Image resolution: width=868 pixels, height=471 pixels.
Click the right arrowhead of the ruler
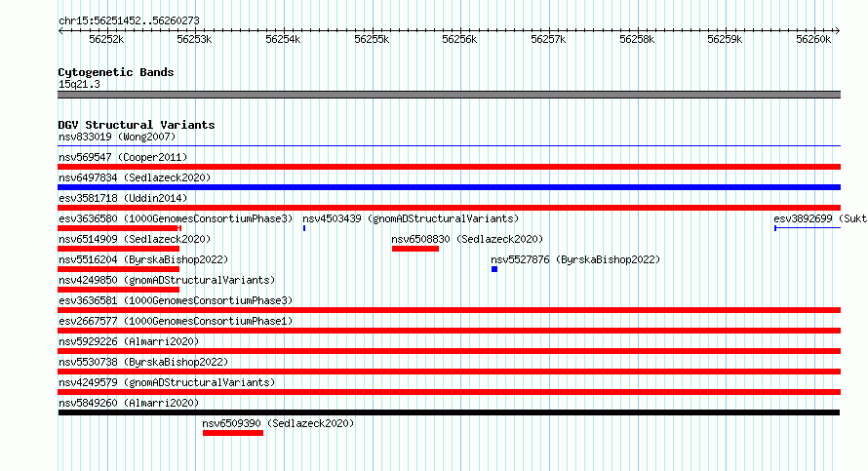coord(838,31)
